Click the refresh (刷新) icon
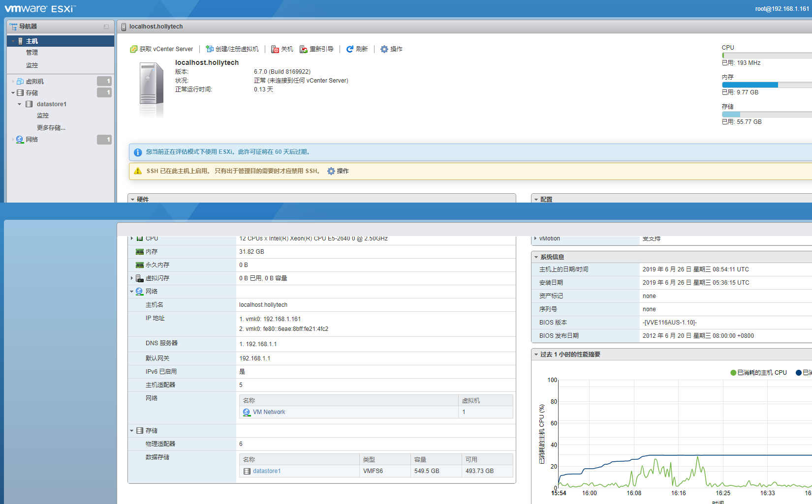Screen dimensions: 812x504 coord(350,49)
